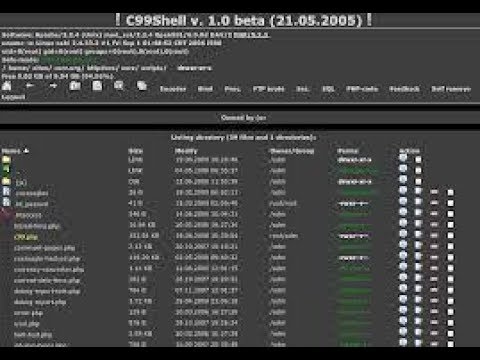The width and height of the screenshot is (480, 360).
Task: Open the Buffer icon in the toolbar
Action: (142, 86)
